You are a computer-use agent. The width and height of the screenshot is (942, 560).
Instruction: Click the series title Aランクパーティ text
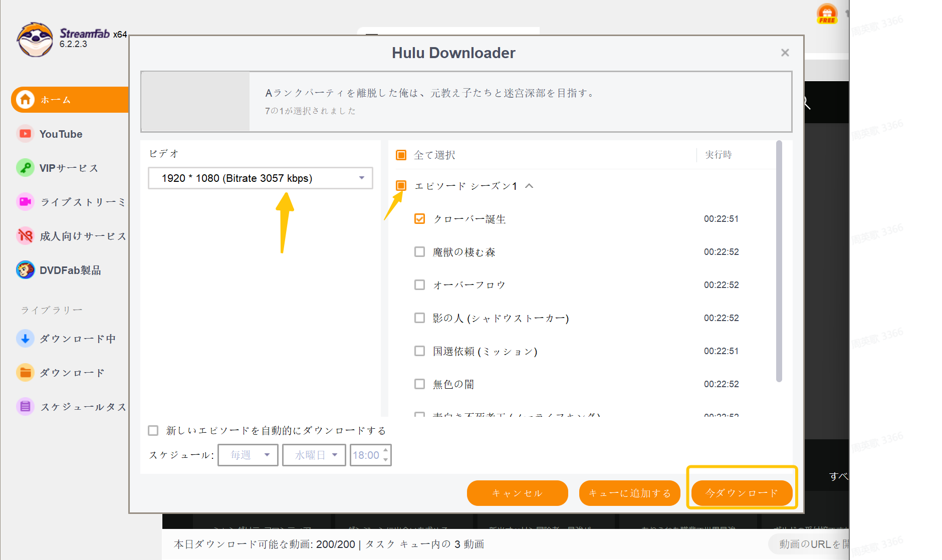[x=430, y=93]
